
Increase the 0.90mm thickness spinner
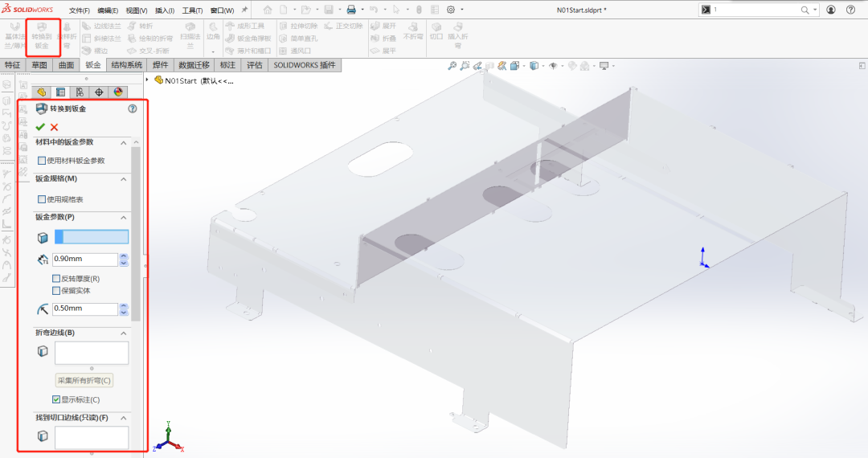124,256
